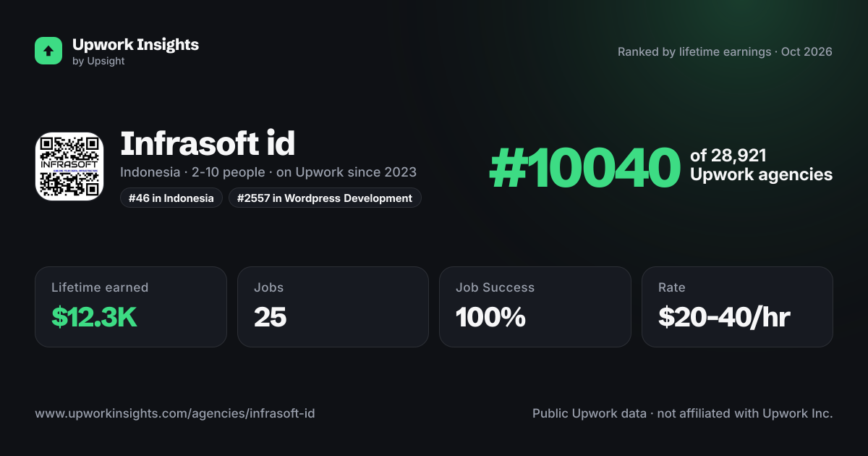Open the Jobs 25 card
868x456 pixels.
click(x=333, y=307)
